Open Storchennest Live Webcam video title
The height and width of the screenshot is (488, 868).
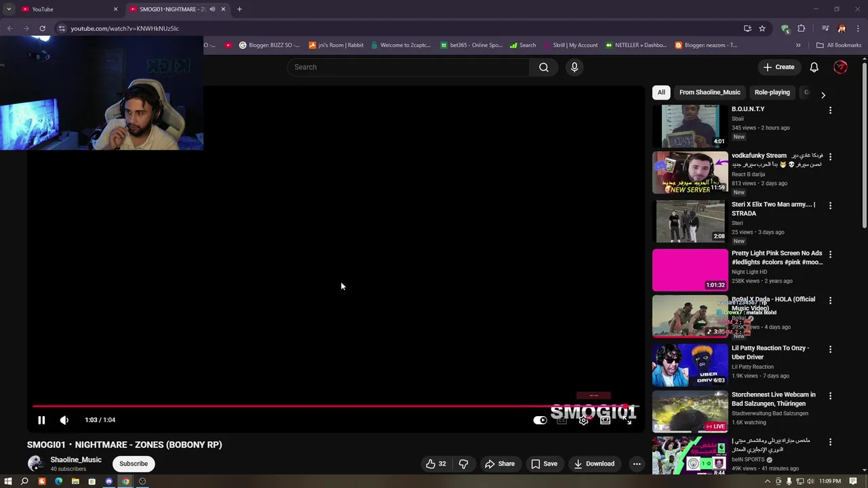(x=774, y=399)
